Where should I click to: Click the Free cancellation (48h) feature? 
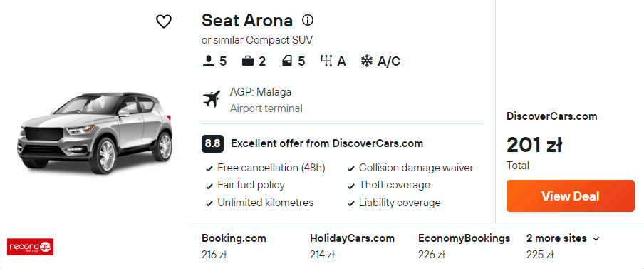271,168
